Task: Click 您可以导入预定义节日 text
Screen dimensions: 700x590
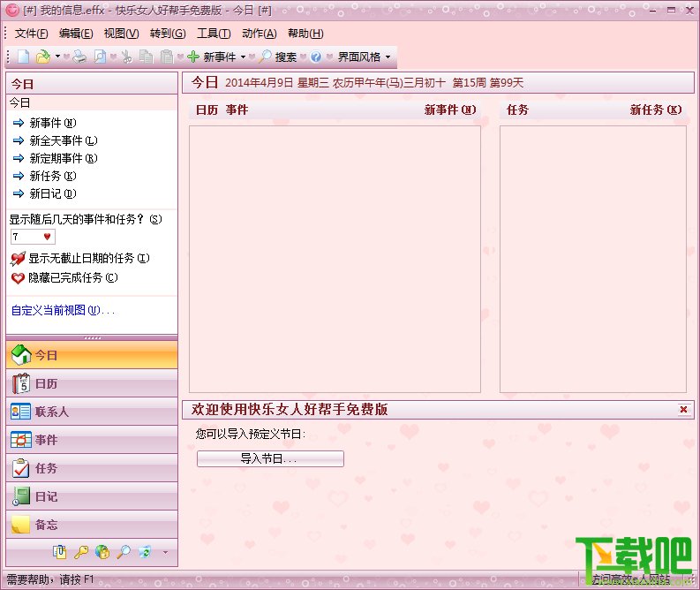Action: click(251, 434)
